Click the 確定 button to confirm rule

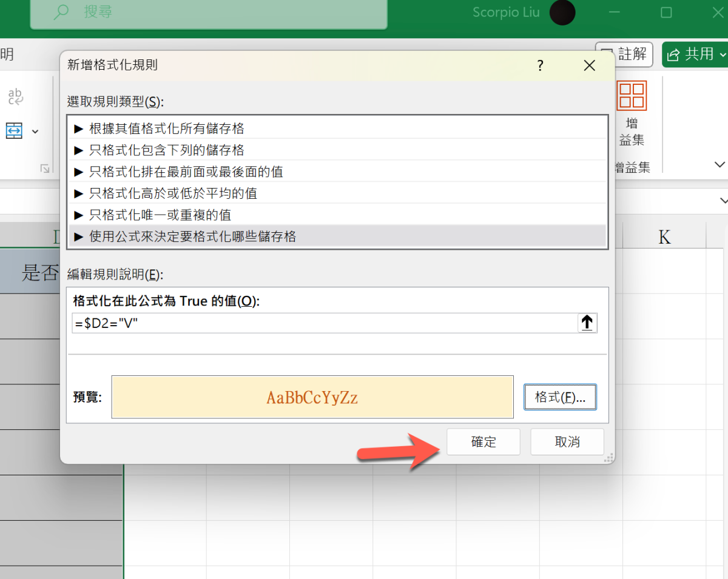point(484,442)
